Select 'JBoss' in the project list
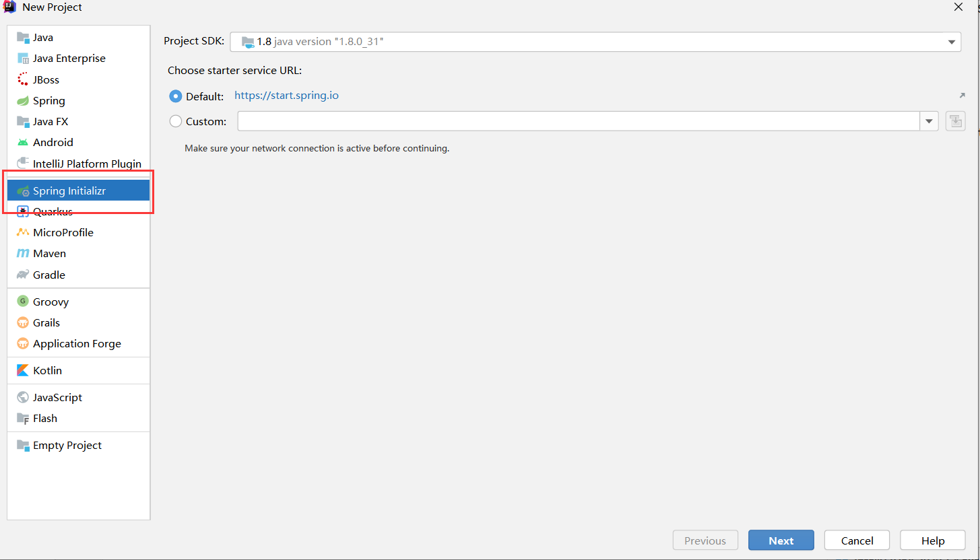 coord(79,79)
